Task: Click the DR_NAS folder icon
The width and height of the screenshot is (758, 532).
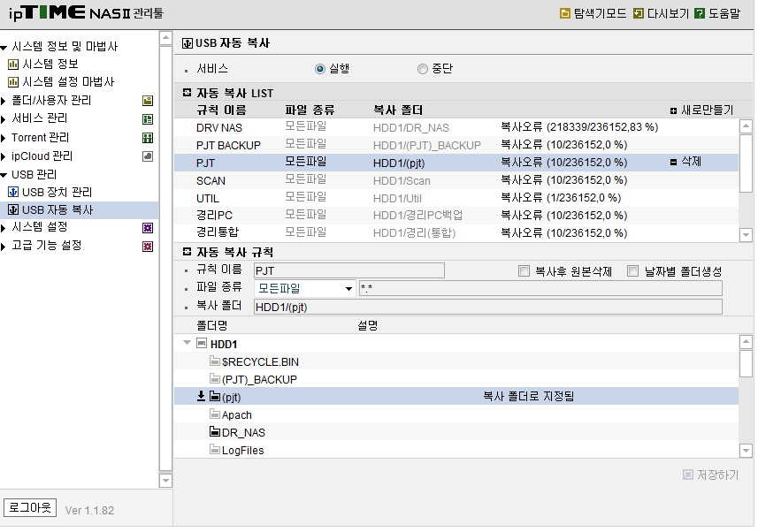Action: (215, 431)
